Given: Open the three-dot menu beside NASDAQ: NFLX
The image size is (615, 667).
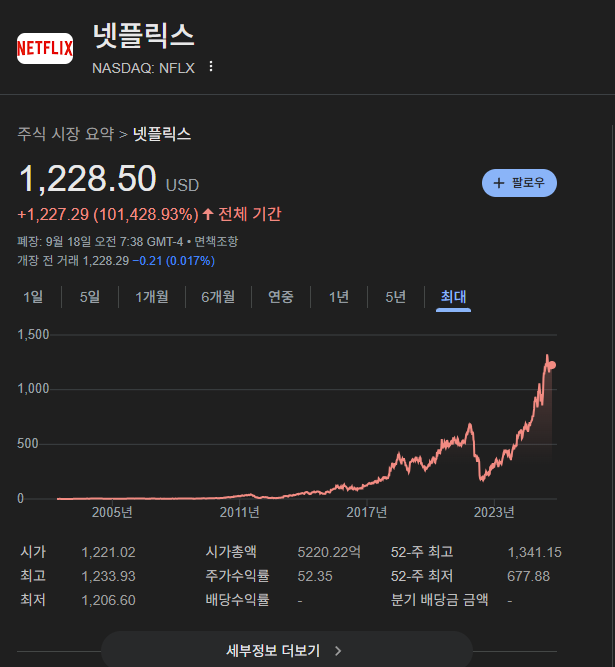Looking at the screenshot, I should tap(211, 66).
